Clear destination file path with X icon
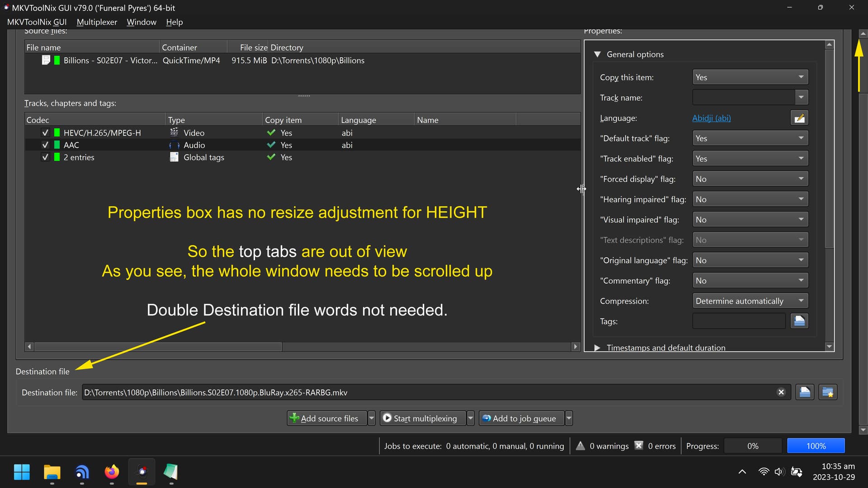Viewport: 868px width, 488px height. point(781,392)
